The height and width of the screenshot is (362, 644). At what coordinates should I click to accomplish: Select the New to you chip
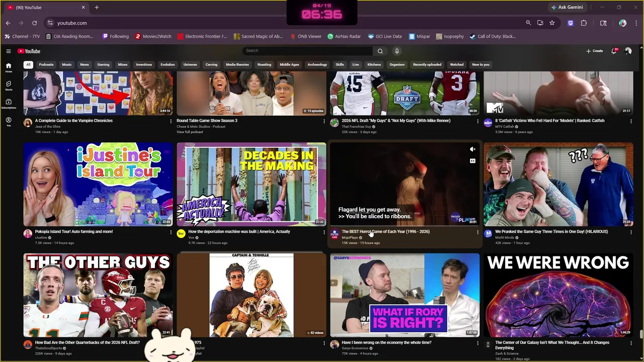(x=480, y=64)
